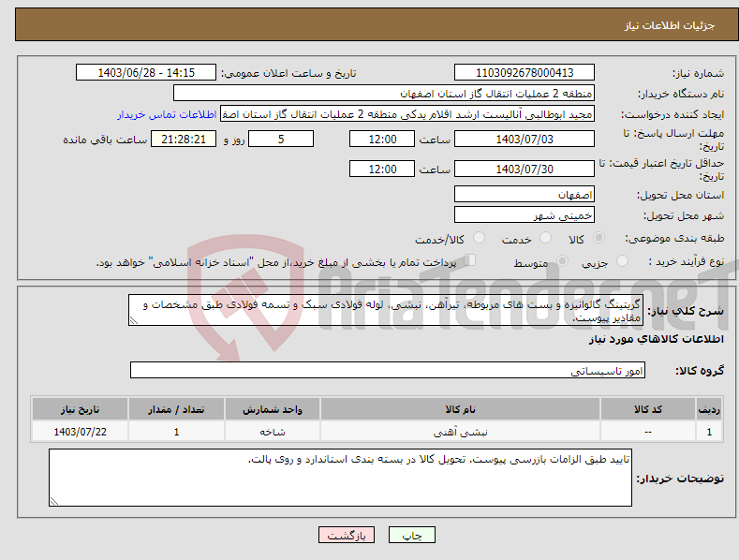
Task: Click the price validity time 12:00 field
Action: point(382,169)
